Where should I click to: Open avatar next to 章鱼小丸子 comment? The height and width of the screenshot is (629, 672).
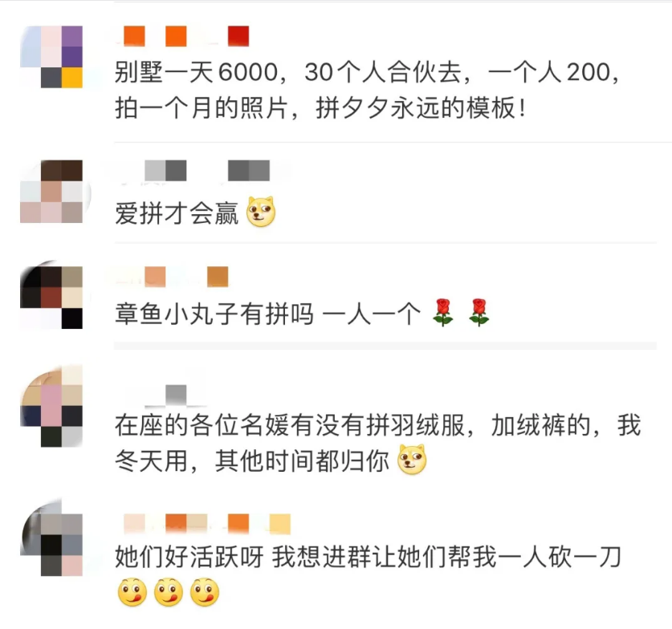(x=51, y=297)
